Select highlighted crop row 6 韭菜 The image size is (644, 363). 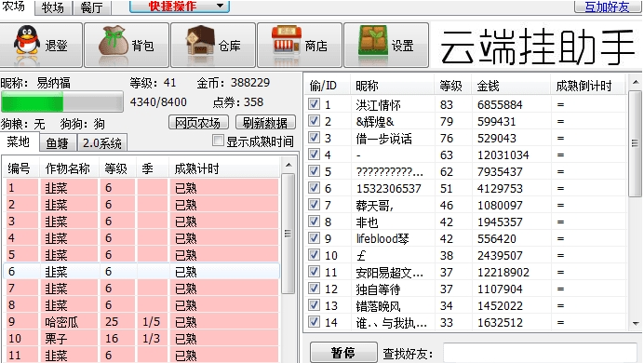point(141,272)
